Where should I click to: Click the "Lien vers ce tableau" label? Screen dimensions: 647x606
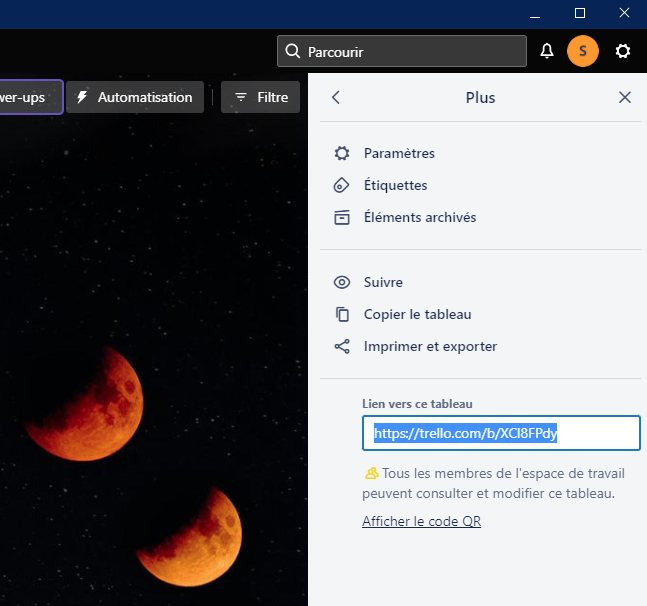pyautogui.click(x=417, y=404)
